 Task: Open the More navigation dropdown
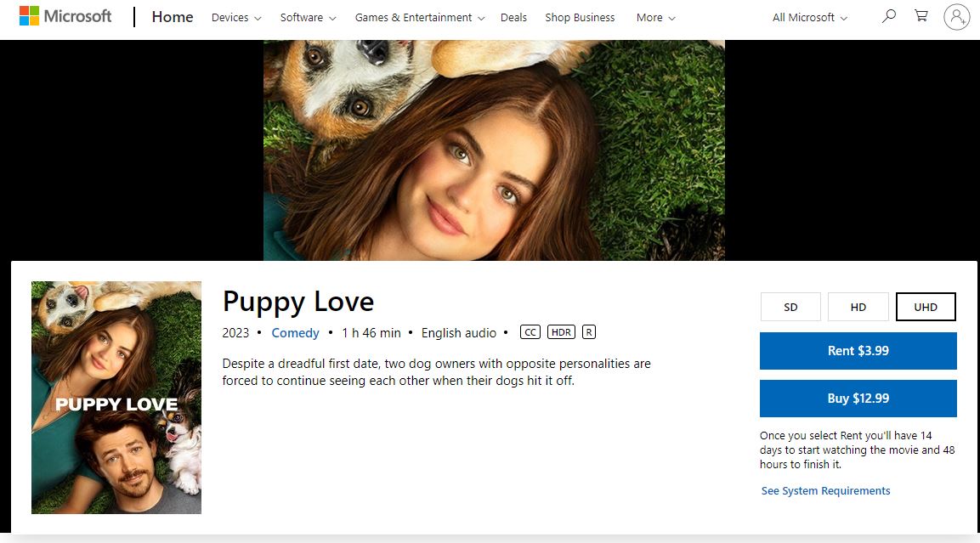pos(654,17)
